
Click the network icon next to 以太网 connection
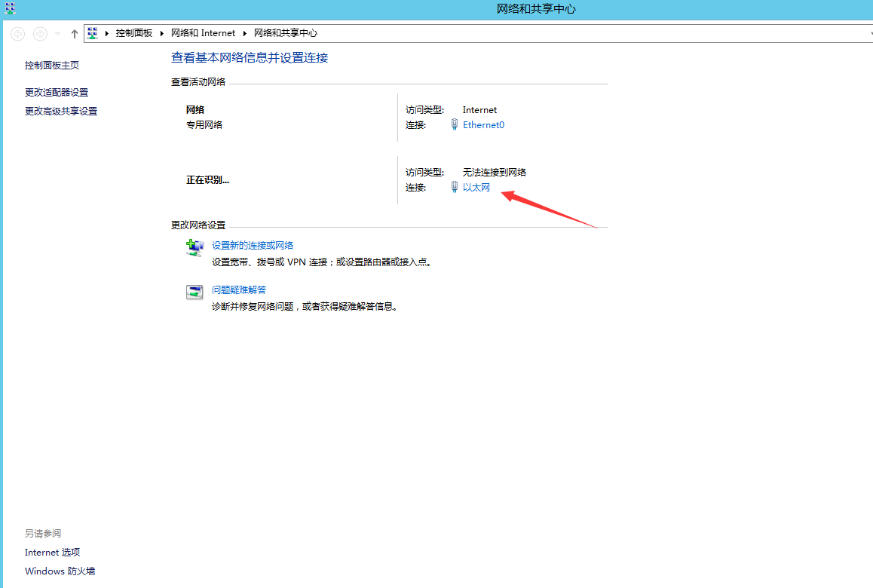click(453, 187)
